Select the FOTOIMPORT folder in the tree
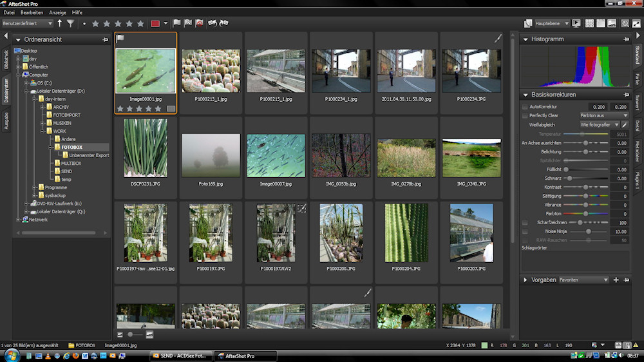644x362 pixels. pyautogui.click(x=67, y=115)
